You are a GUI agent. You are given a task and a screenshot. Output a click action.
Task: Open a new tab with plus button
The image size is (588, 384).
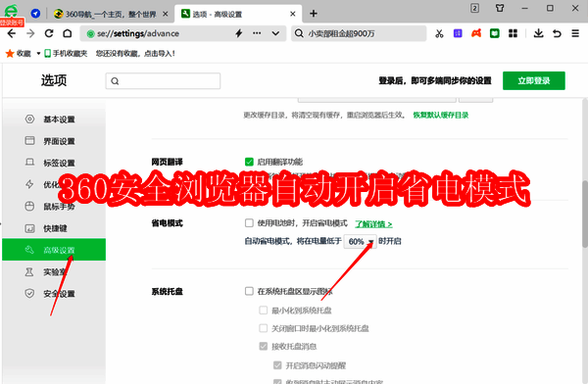coord(314,14)
